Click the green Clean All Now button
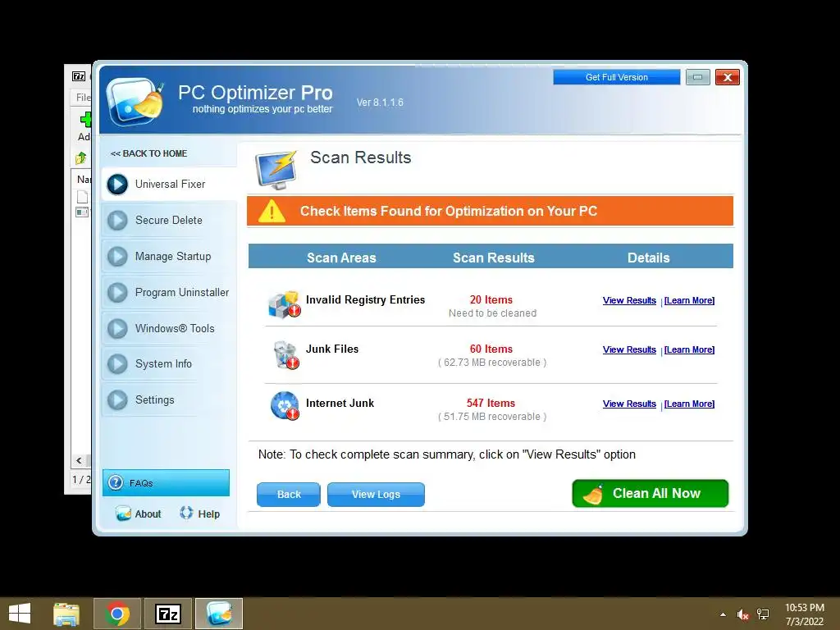840x630 pixels. click(651, 493)
